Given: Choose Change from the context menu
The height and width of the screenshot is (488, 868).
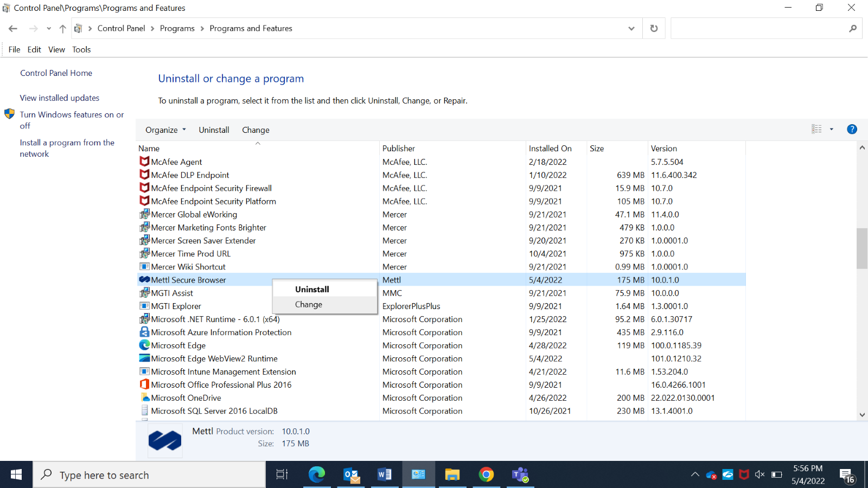Looking at the screenshot, I should [x=324, y=304].
